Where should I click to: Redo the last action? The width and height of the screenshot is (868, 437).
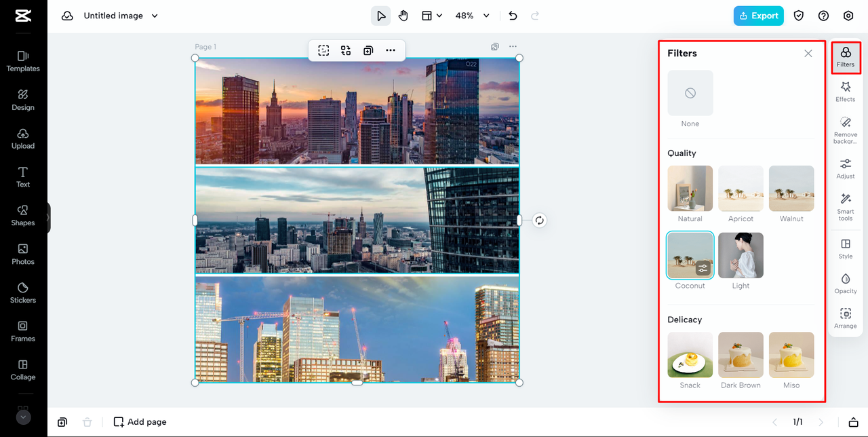[x=535, y=16]
